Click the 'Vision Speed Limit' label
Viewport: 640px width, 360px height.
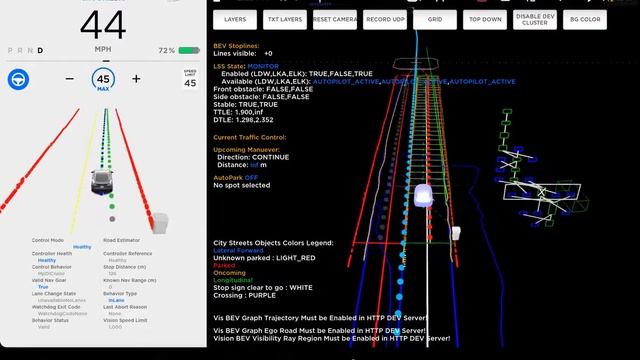coord(125,320)
